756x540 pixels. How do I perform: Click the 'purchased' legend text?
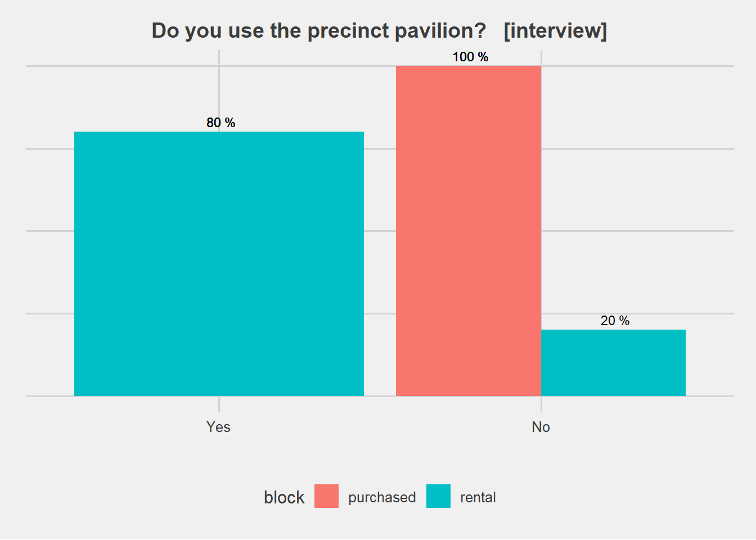click(382, 497)
